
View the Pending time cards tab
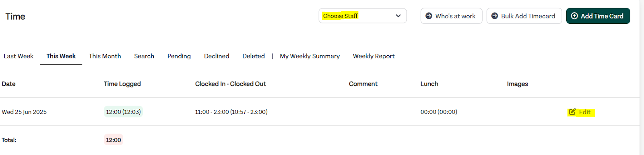tap(179, 56)
